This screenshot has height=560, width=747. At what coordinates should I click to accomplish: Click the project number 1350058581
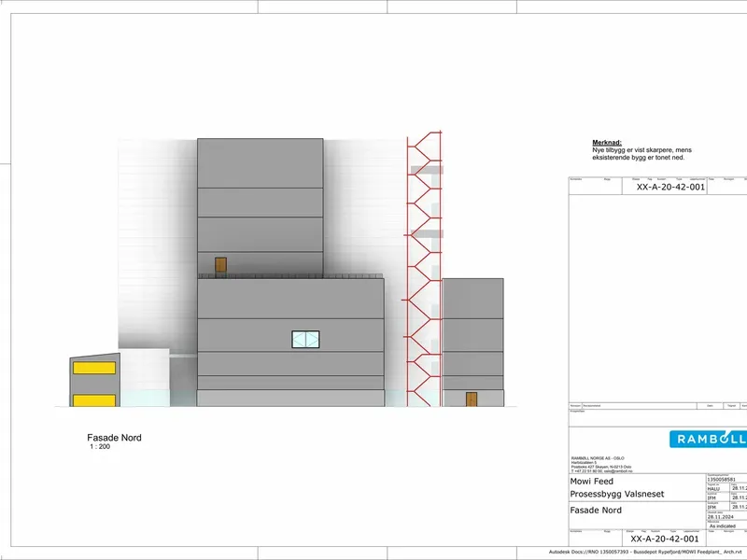[x=721, y=480]
